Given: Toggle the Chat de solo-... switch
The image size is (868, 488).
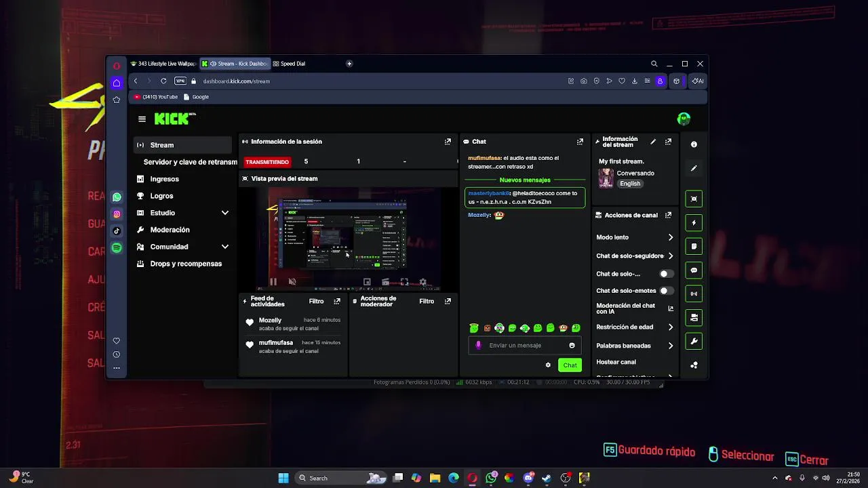Looking at the screenshot, I should coord(667,274).
